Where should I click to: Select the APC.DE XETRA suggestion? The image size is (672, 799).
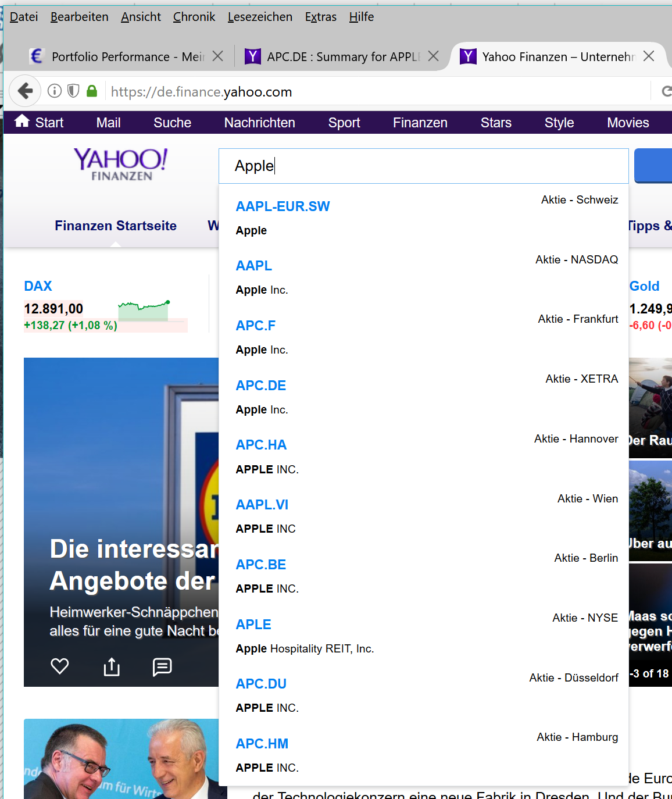pos(424,394)
